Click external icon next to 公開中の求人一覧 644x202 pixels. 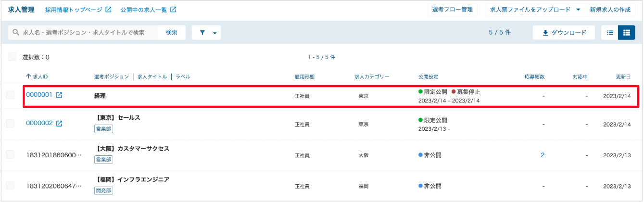(x=173, y=9)
